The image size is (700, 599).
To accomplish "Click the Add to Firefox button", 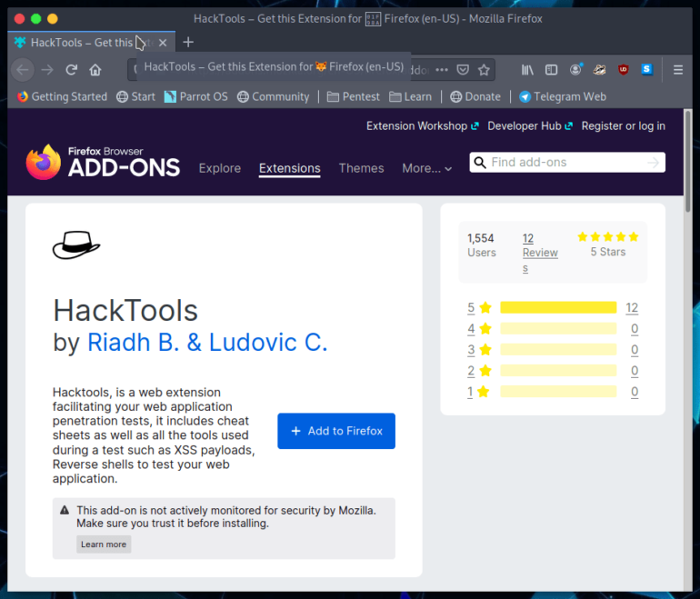I will point(336,431).
